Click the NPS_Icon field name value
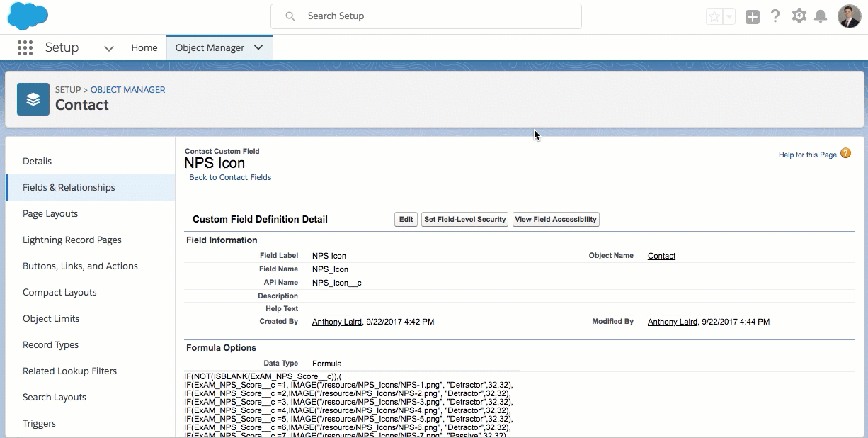The height and width of the screenshot is (438, 868). [x=330, y=269]
